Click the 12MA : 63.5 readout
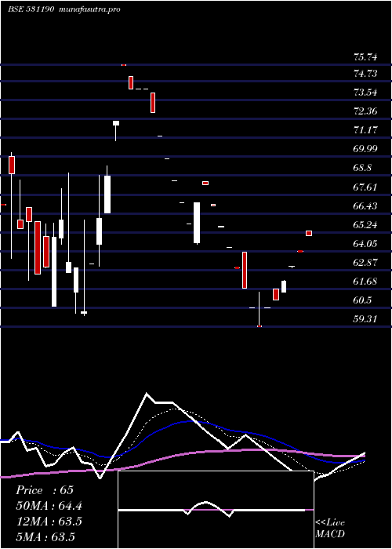This screenshot has width=392, height=549. pyautogui.click(x=49, y=522)
